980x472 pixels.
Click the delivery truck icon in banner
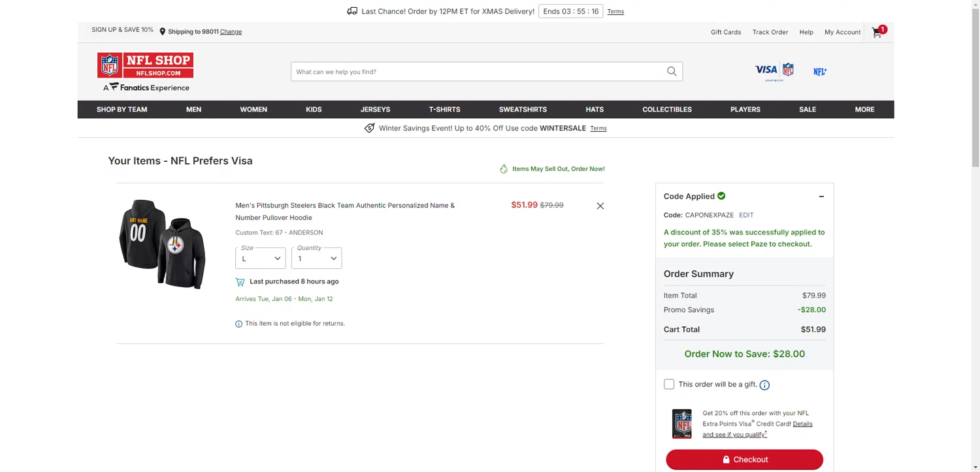[x=352, y=11]
